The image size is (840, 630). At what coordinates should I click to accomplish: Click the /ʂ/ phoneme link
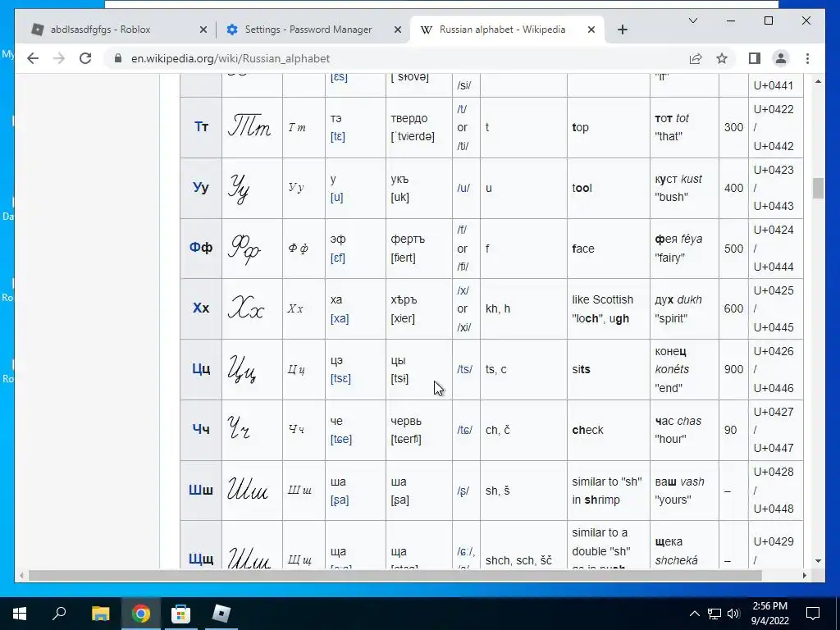463,491
